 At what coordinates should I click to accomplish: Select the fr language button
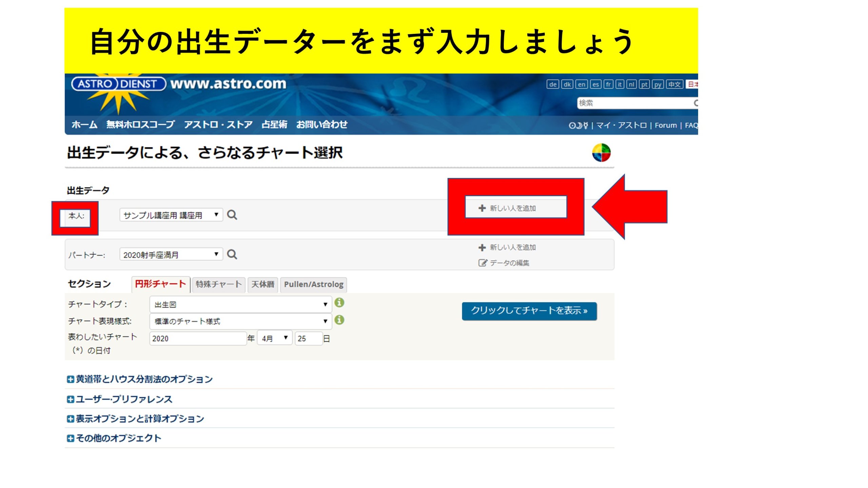coord(609,84)
